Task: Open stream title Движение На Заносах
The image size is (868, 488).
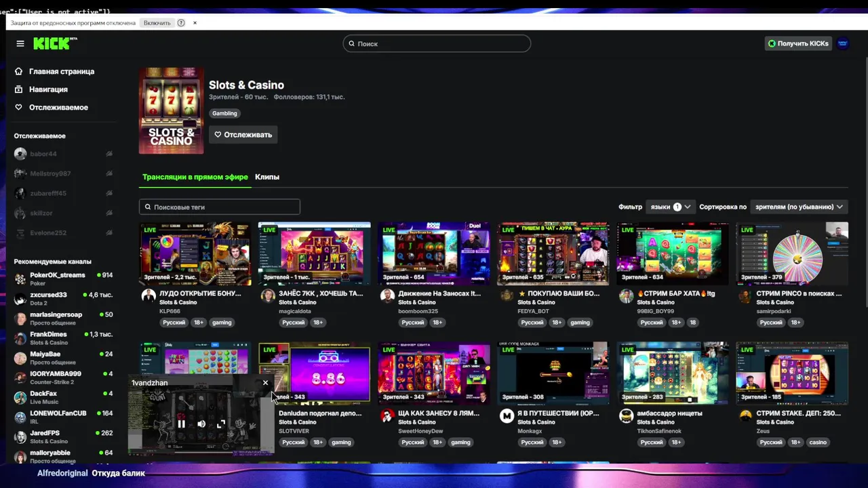Action: pyautogui.click(x=439, y=293)
